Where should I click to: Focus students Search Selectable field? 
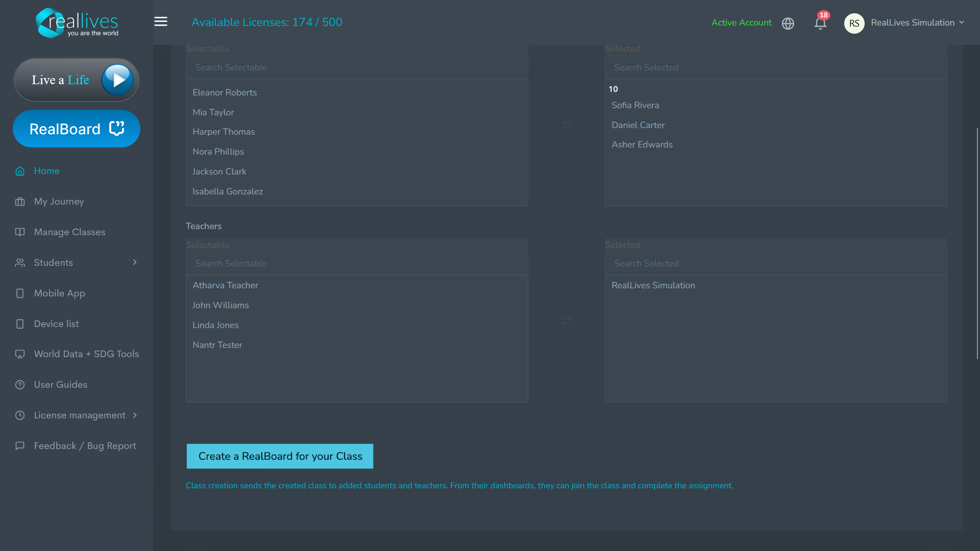[357, 67]
